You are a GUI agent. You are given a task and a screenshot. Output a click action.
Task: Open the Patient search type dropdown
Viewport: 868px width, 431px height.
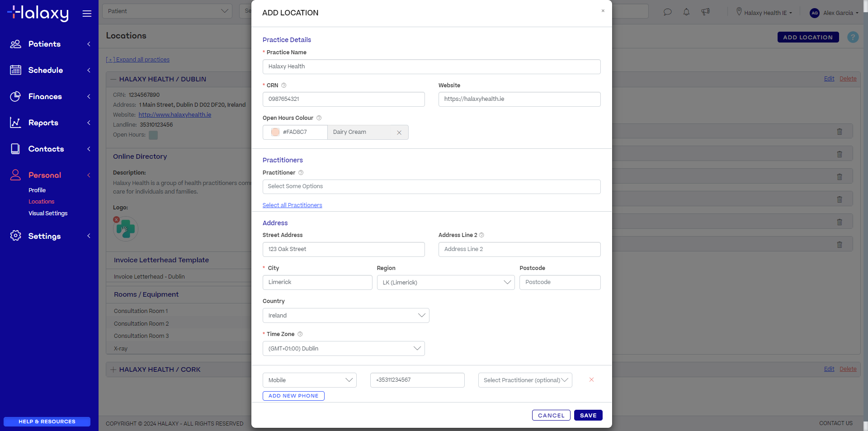167,11
